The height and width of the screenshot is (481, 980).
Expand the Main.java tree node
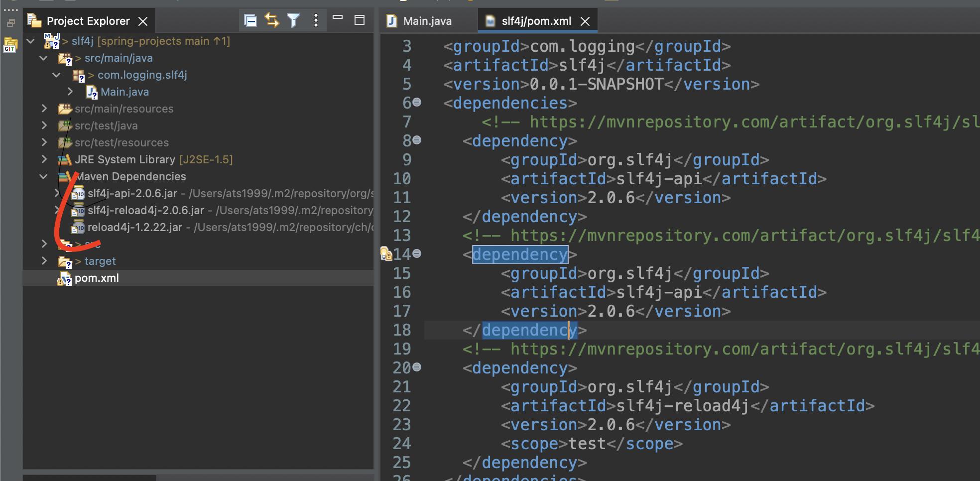[x=70, y=92]
